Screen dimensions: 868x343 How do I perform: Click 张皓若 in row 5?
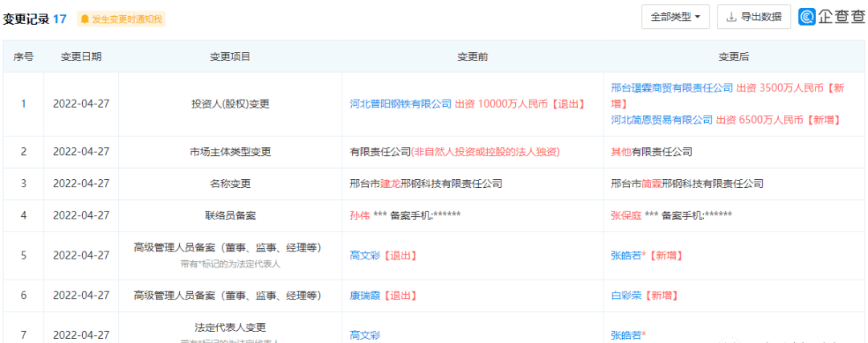(x=626, y=255)
